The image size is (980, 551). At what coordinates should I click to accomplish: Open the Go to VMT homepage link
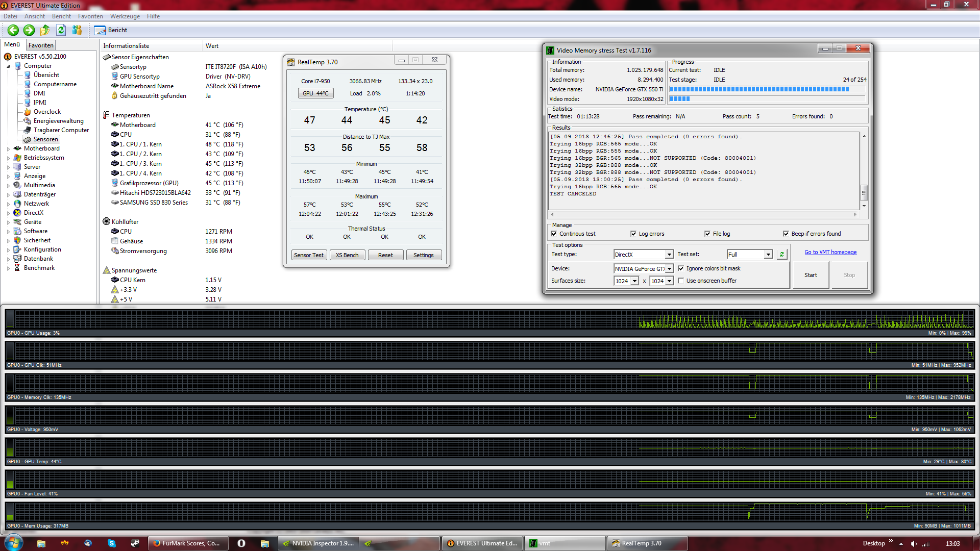coord(830,252)
